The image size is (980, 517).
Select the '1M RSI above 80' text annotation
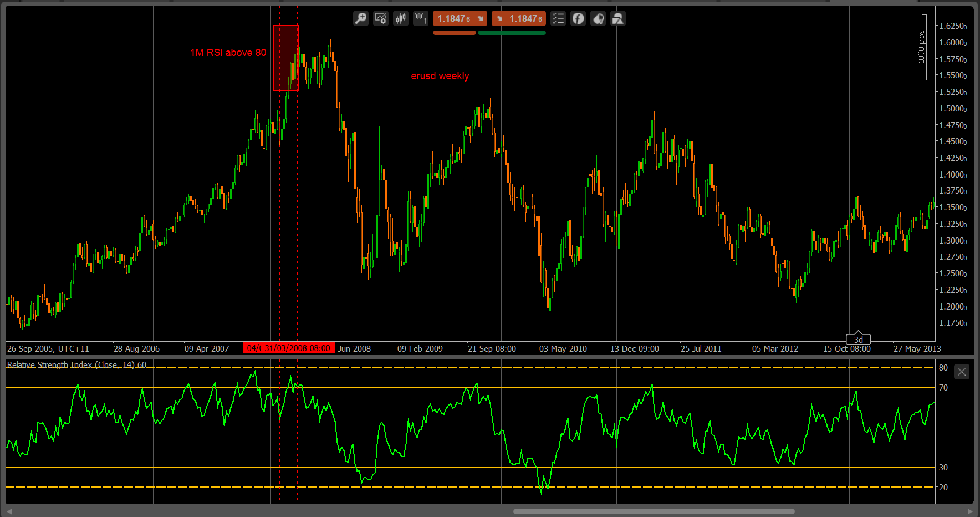[x=228, y=53]
